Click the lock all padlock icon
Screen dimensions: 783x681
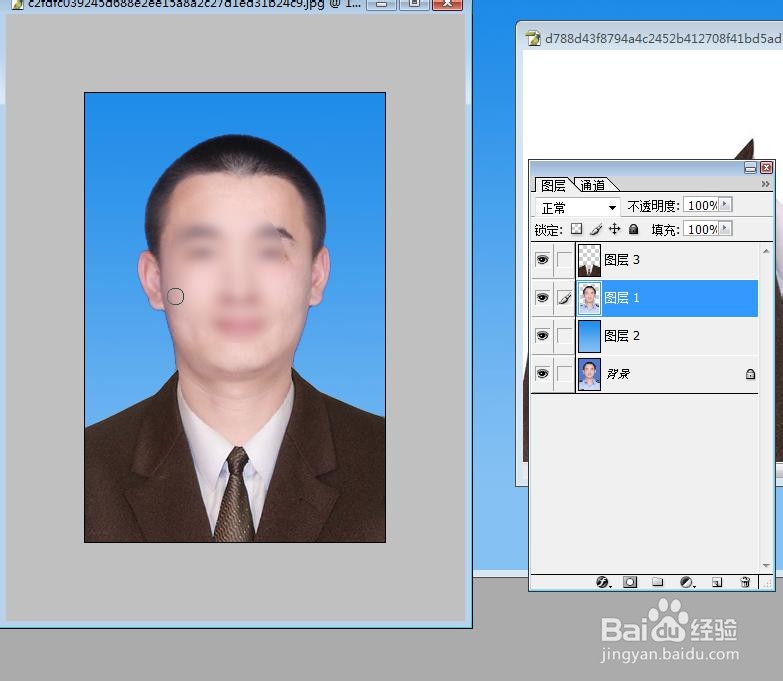pyautogui.click(x=634, y=229)
